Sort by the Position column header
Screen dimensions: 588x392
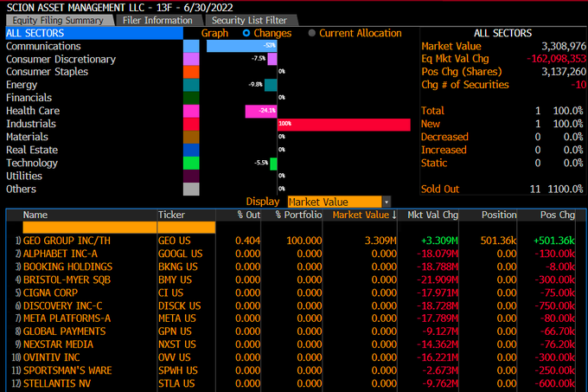499,215
